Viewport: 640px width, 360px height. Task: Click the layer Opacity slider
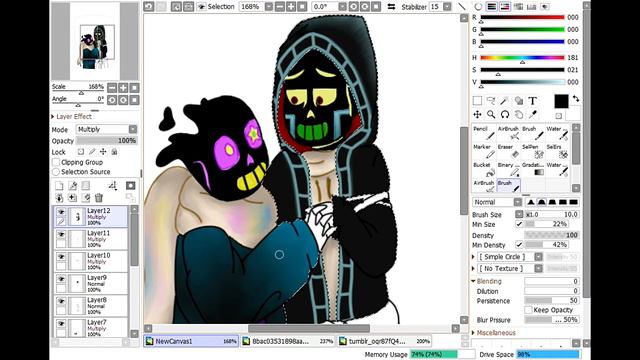pyautogui.click(x=106, y=141)
